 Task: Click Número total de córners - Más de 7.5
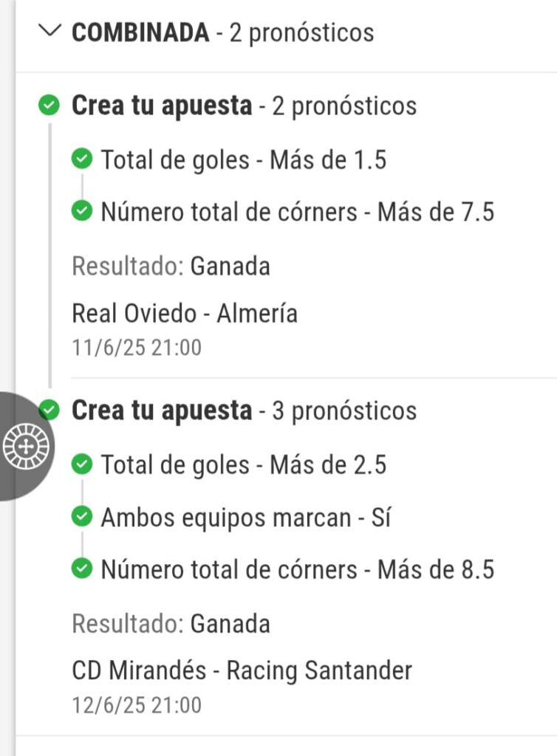[298, 212]
